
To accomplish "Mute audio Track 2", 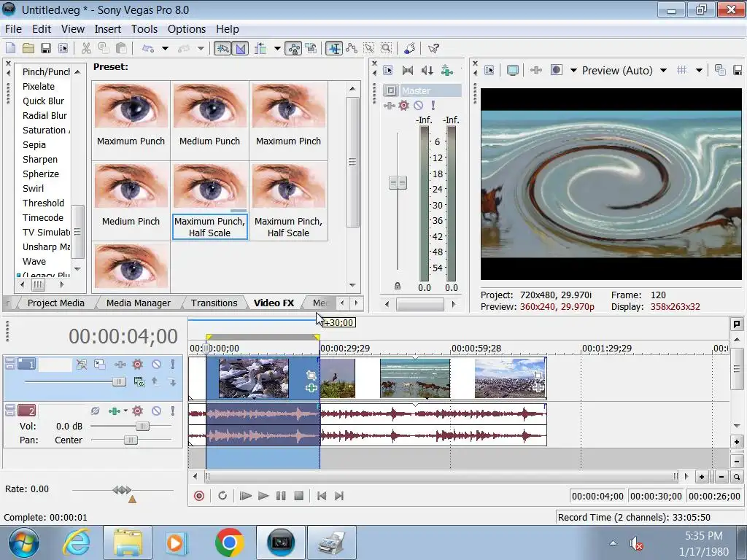I will (x=156, y=411).
